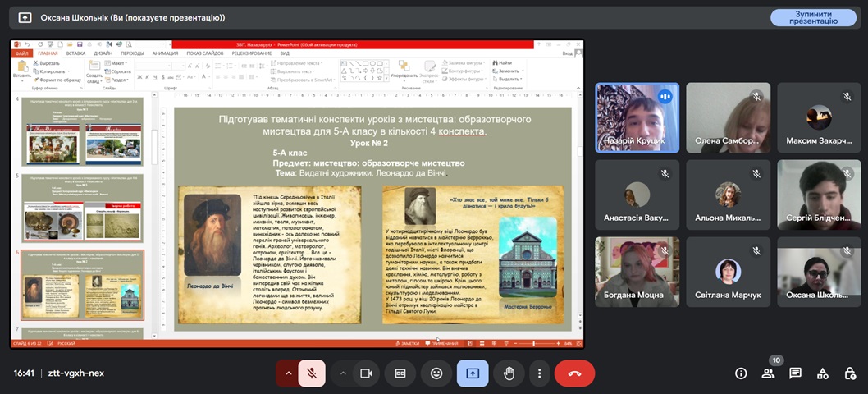The height and width of the screenshot is (394, 868).
Task: Click fit slide to window icon
Action: [x=578, y=344]
